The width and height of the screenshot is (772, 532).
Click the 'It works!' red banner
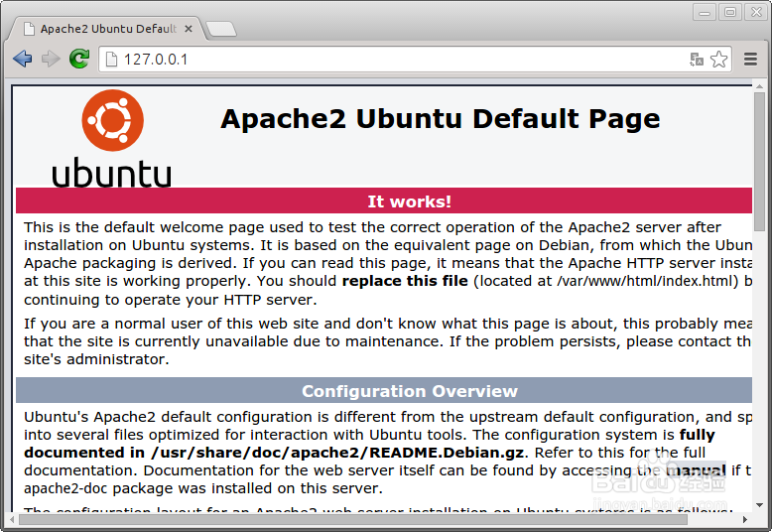[x=384, y=200]
